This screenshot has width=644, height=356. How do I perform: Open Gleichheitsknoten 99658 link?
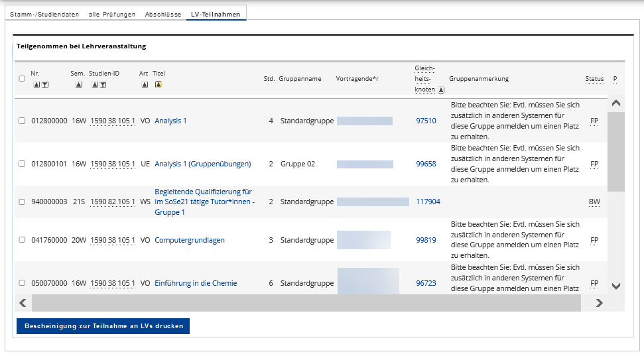[x=426, y=164]
